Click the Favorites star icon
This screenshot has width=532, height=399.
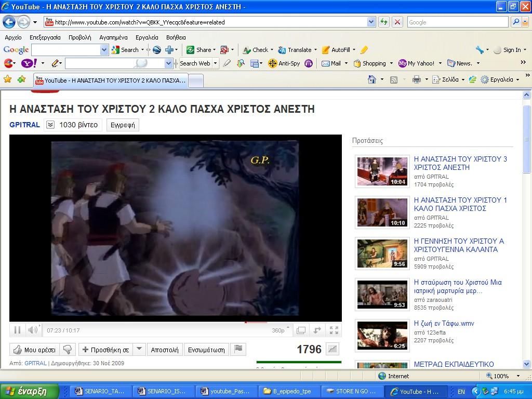point(7,79)
